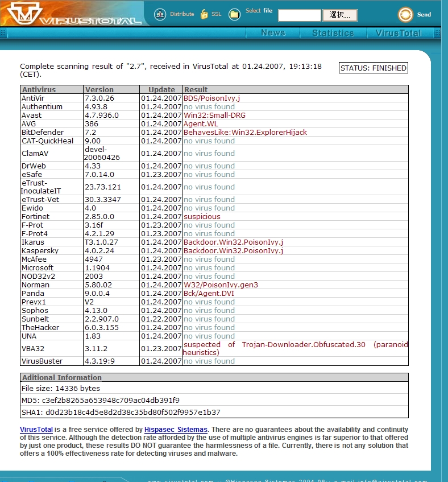The height and width of the screenshot is (482, 448).
Task: Click the ClamAV antivirus name
Action: [x=35, y=154]
